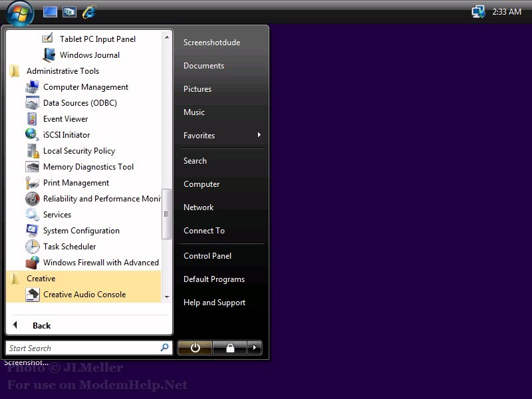
Task: Open the iSCSI Initiator icon
Action: (32, 134)
